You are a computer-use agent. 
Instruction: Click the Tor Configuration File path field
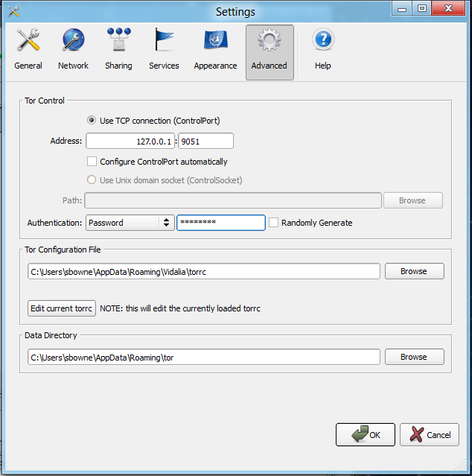point(203,271)
